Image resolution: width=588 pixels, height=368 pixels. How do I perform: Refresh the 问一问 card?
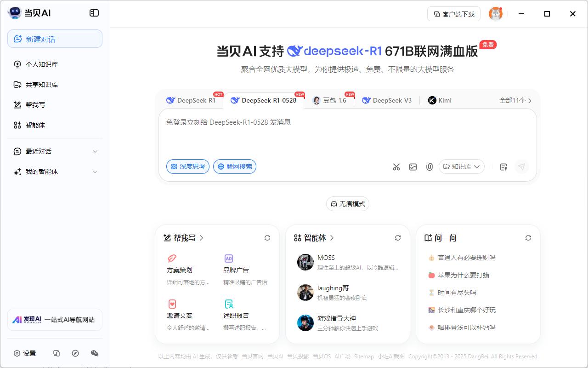click(528, 238)
